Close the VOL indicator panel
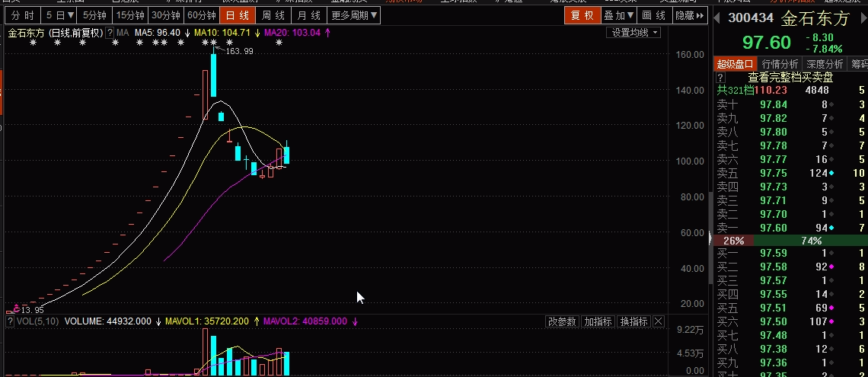Image resolution: width=868 pixels, height=377 pixels. (658, 321)
